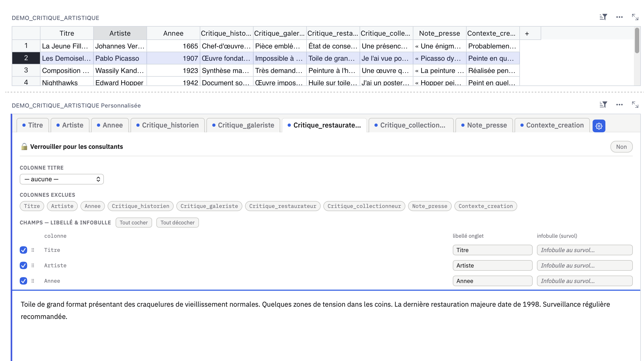Viewport: 644px width, 361px height.
Task: Uncheck the Artiste field checkbox
Action: click(x=23, y=265)
